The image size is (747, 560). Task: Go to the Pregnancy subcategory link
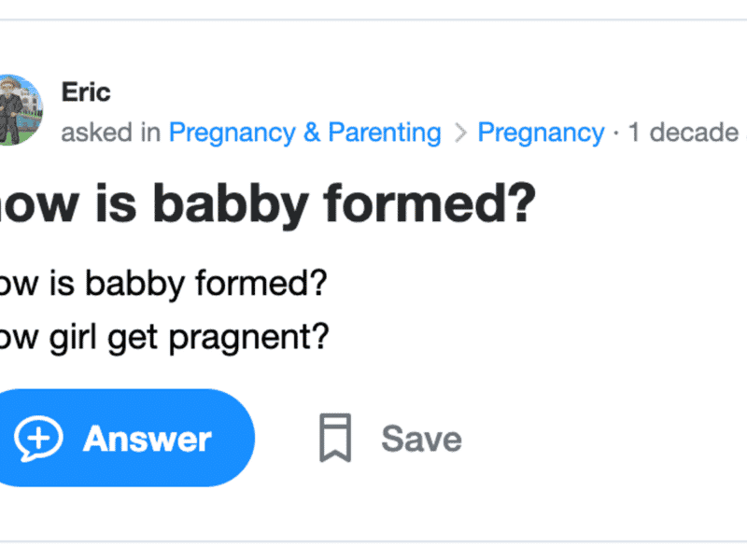[541, 133]
